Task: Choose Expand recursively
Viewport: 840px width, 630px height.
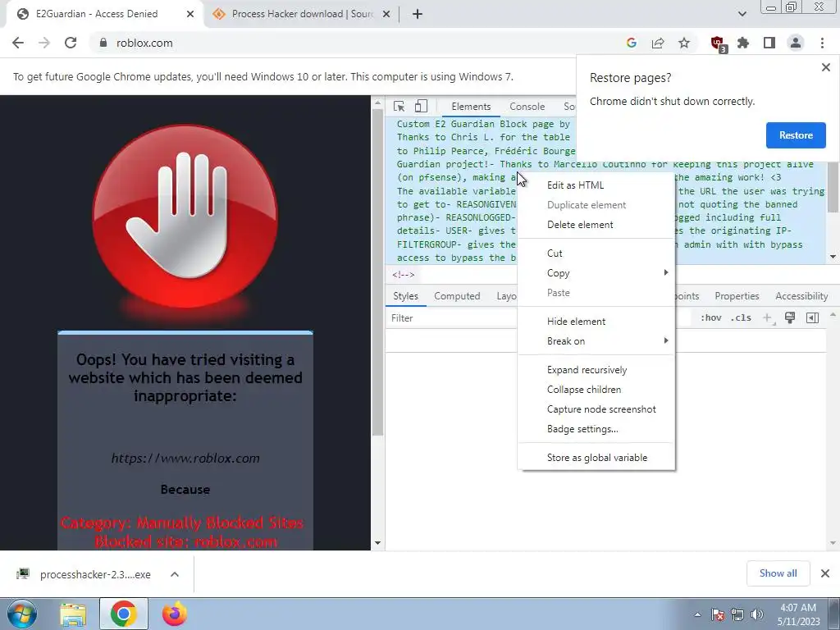Action: coord(596,370)
